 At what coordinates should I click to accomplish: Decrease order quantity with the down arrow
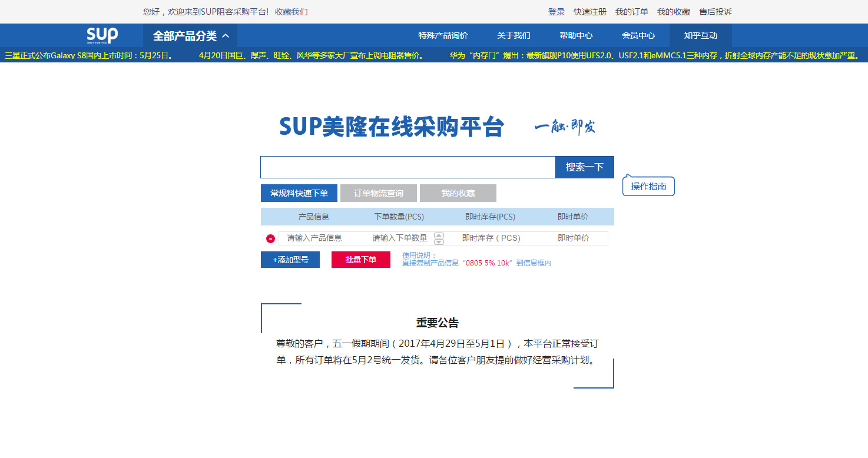439,241
